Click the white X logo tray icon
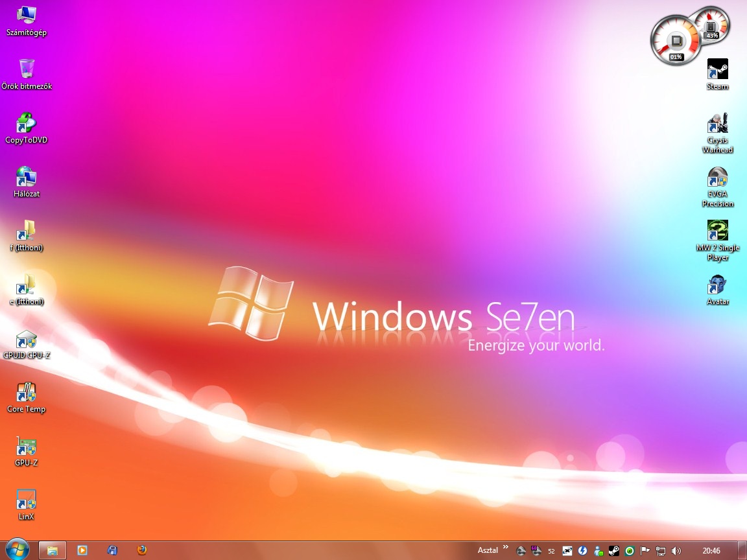This screenshot has height=560, width=747. (567, 551)
